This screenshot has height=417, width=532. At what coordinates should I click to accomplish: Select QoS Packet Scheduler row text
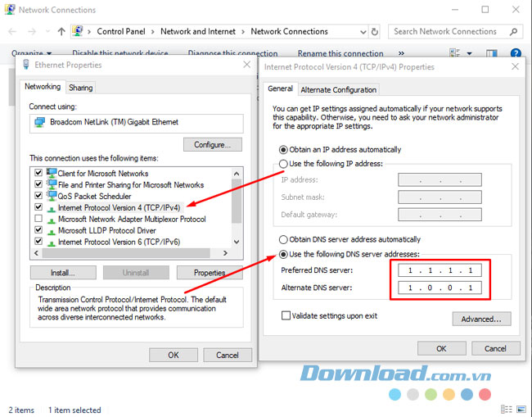(94, 197)
